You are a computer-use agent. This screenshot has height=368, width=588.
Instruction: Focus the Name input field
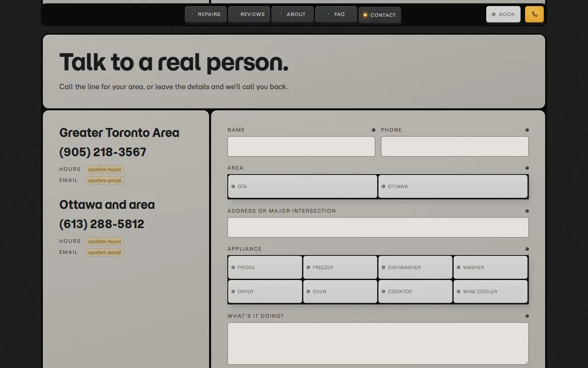(301, 146)
